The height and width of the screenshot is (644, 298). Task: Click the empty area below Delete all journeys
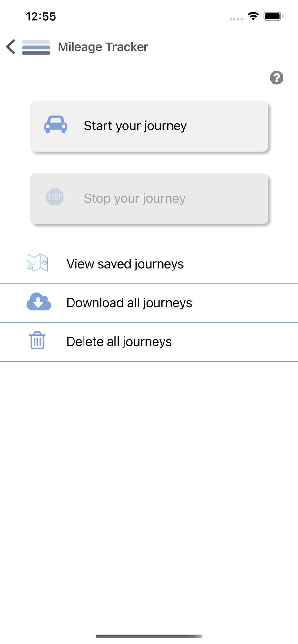149,496
